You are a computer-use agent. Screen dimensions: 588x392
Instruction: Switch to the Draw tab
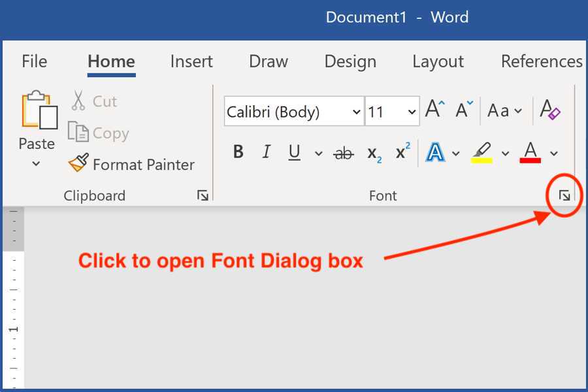[269, 61]
